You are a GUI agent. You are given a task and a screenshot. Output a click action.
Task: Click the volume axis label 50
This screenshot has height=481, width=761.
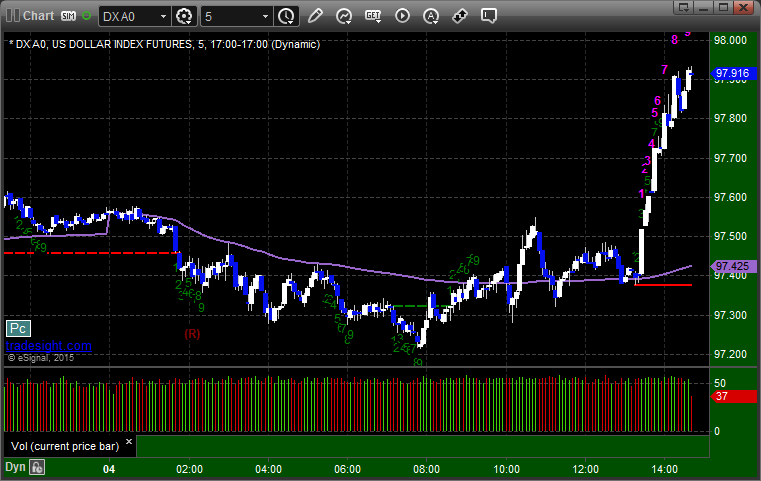pos(720,383)
